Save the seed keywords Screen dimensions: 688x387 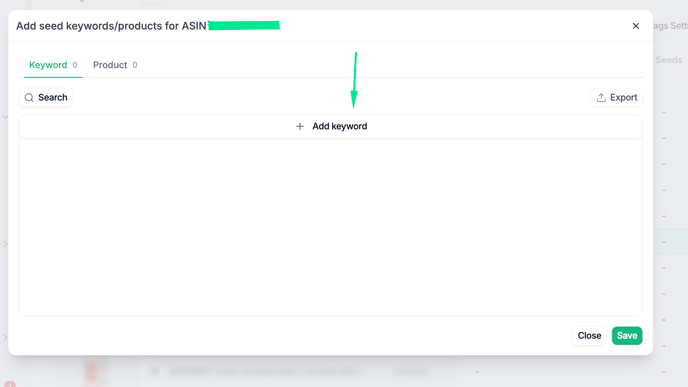[627, 336]
